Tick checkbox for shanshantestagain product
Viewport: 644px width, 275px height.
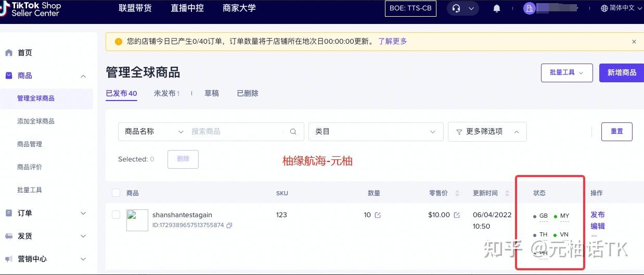point(116,215)
